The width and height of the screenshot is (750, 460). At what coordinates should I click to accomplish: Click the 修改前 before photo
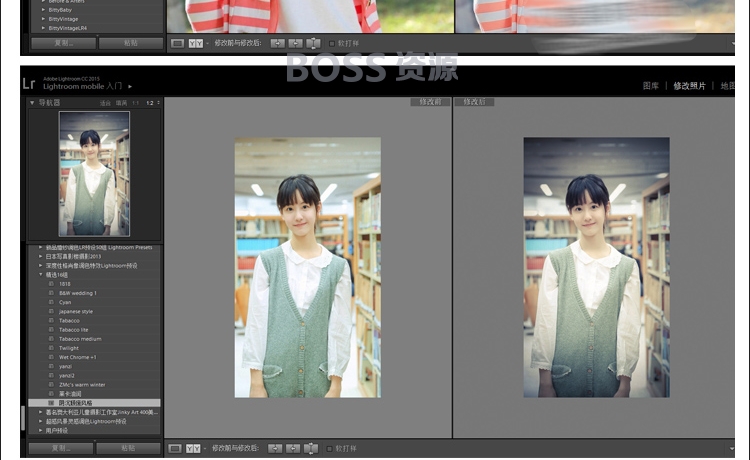[x=308, y=267]
